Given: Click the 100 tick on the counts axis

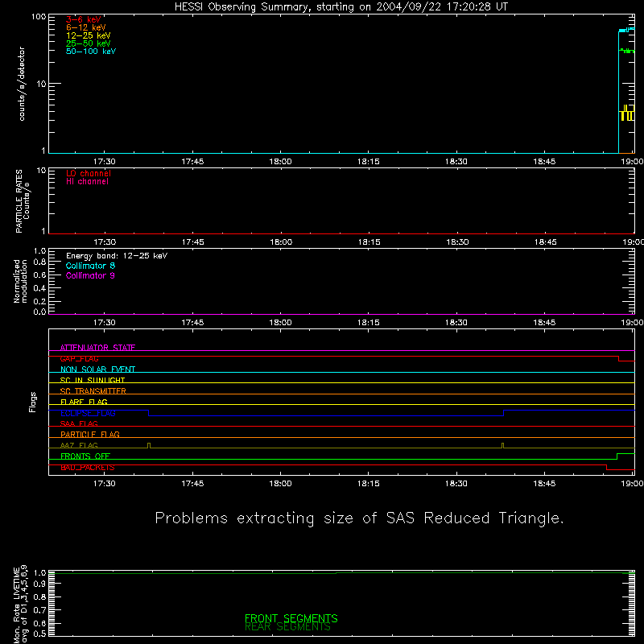Looking at the screenshot, I should [x=39, y=17].
